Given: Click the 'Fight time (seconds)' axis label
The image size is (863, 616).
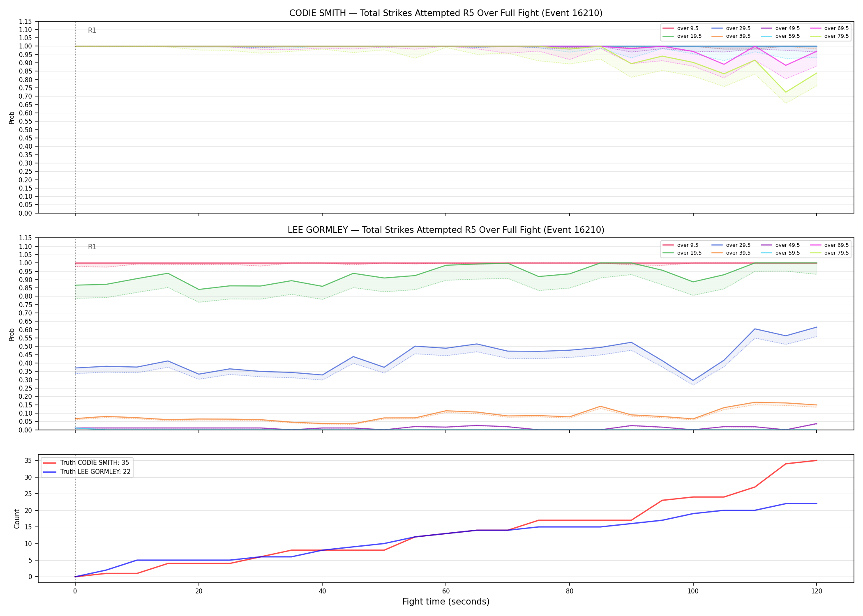Looking at the screenshot, I should click(446, 602).
